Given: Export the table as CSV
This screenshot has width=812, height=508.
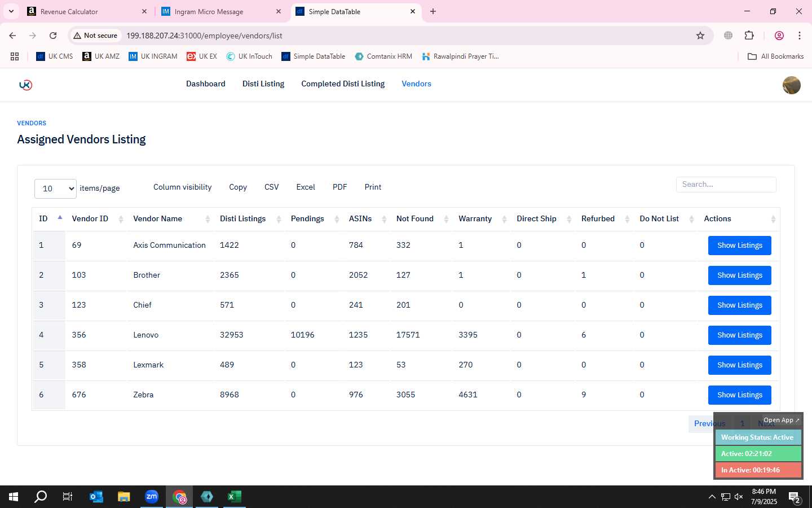Looking at the screenshot, I should 272,187.
